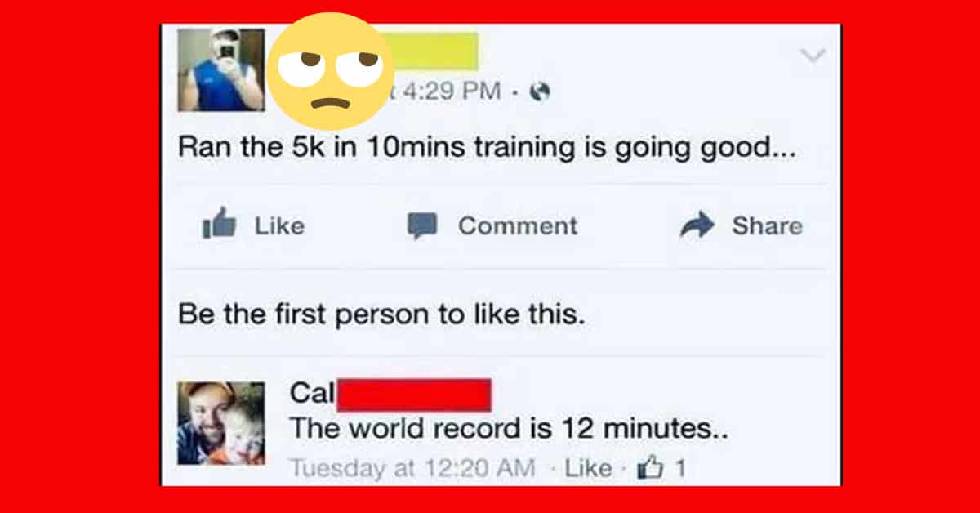Image resolution: width=980 pixels, height=513 pixels.
Task: Click the red bar covering the commenter's name
Action: pos(414,395)
